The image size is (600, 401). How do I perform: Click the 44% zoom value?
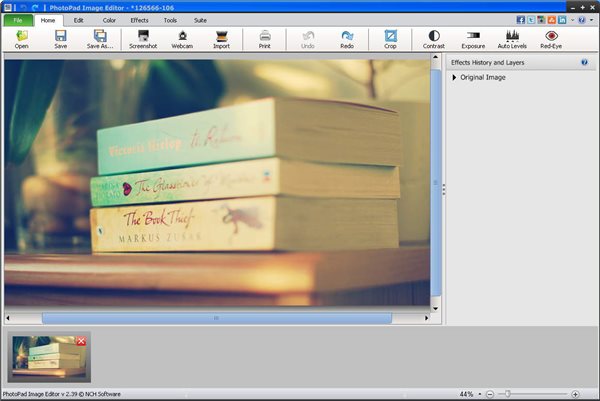coord(466,394)
